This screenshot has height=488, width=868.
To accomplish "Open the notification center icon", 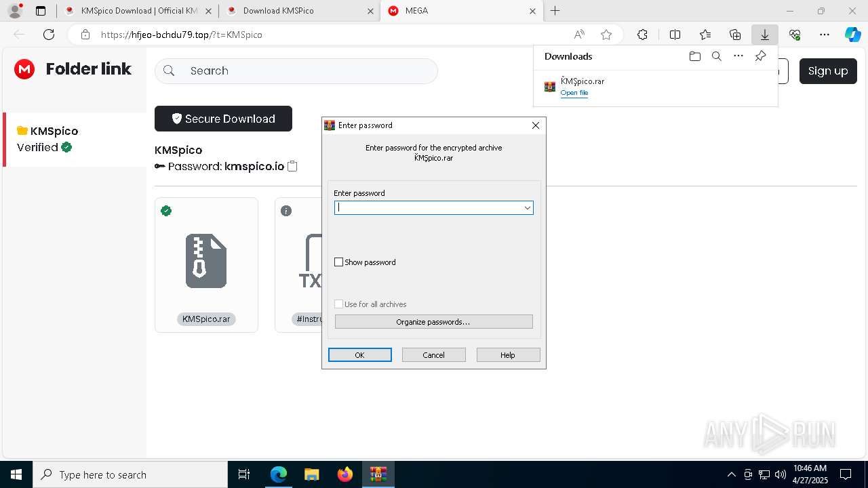I will pyautogui.click(x=846, y=474).
